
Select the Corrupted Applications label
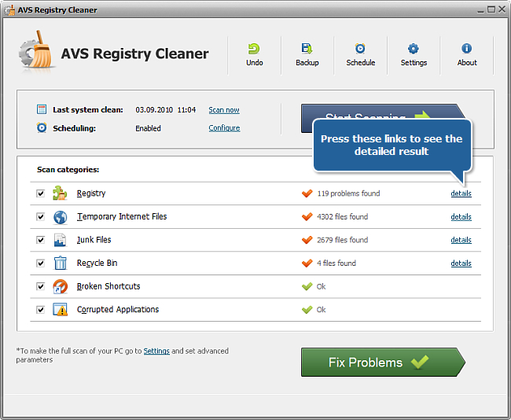click(118, 309)
